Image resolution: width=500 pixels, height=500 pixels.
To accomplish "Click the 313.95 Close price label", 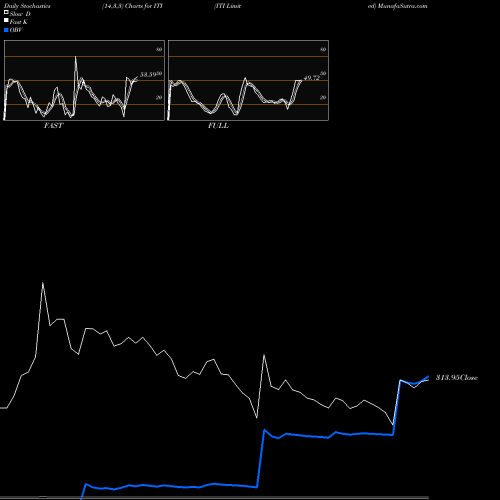I will [457, 377].
